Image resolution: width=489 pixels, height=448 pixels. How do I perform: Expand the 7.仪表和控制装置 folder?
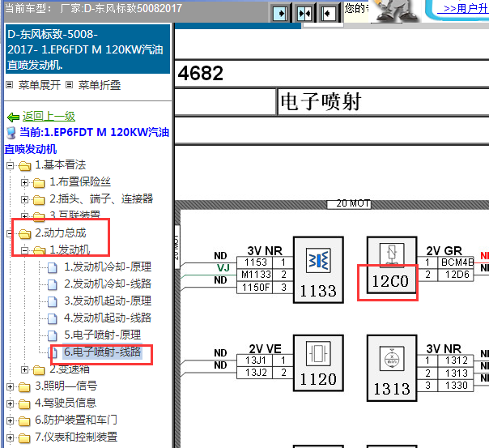coord(10,437)
